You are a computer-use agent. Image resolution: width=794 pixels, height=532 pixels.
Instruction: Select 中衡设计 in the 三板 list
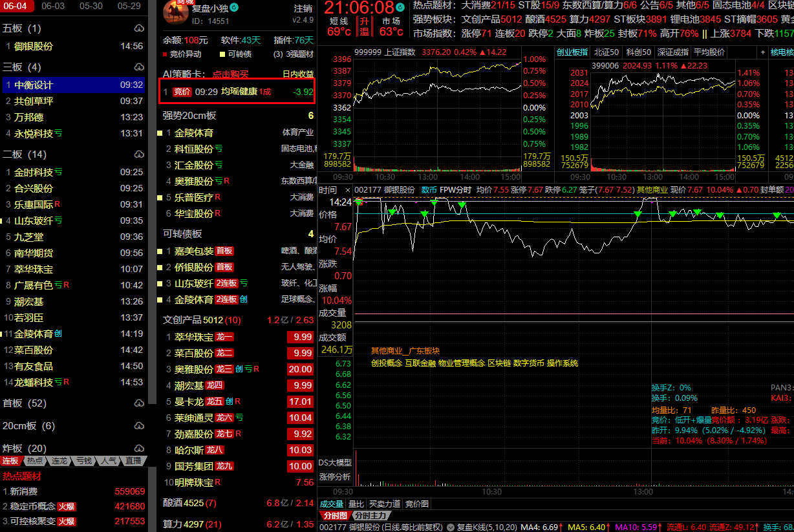pyautogui.click(x=74, y=85)
